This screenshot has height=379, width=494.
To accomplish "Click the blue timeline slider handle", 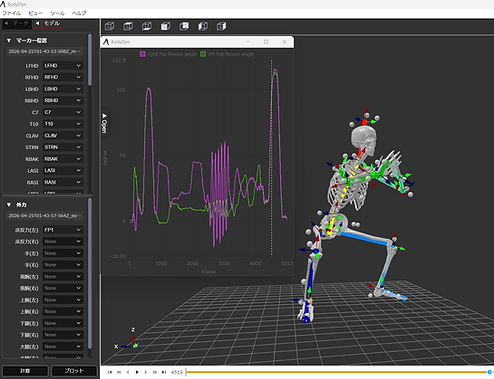I will (x=490, y=372).
